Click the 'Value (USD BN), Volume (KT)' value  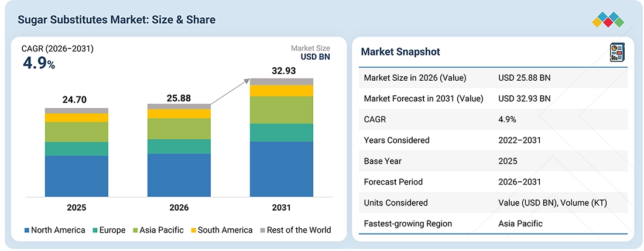point(553,202)
